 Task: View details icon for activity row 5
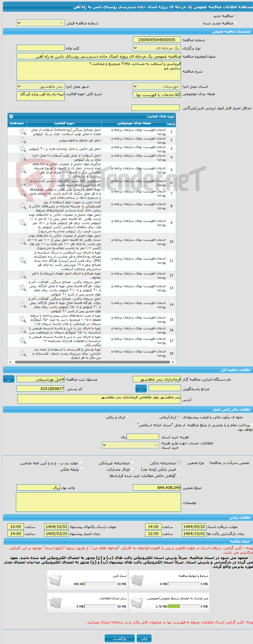pyautogui.click(x=22, y=170)
